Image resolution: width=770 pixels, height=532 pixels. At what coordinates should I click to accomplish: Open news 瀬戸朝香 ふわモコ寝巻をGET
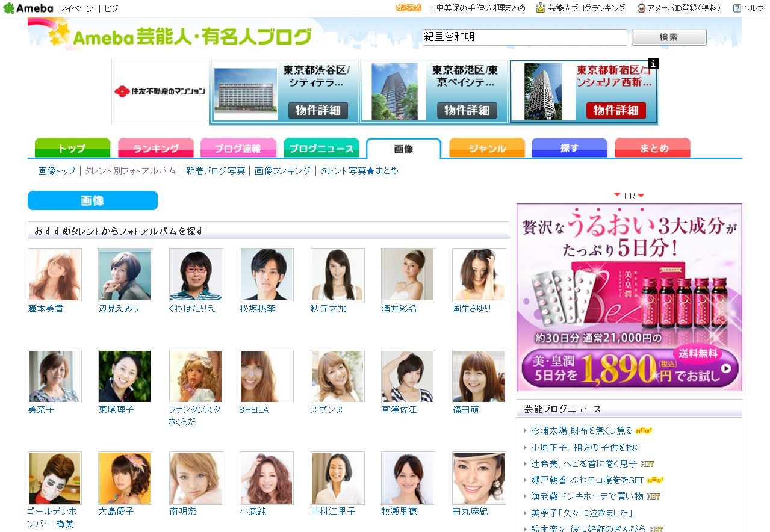(x=588, y=480)
